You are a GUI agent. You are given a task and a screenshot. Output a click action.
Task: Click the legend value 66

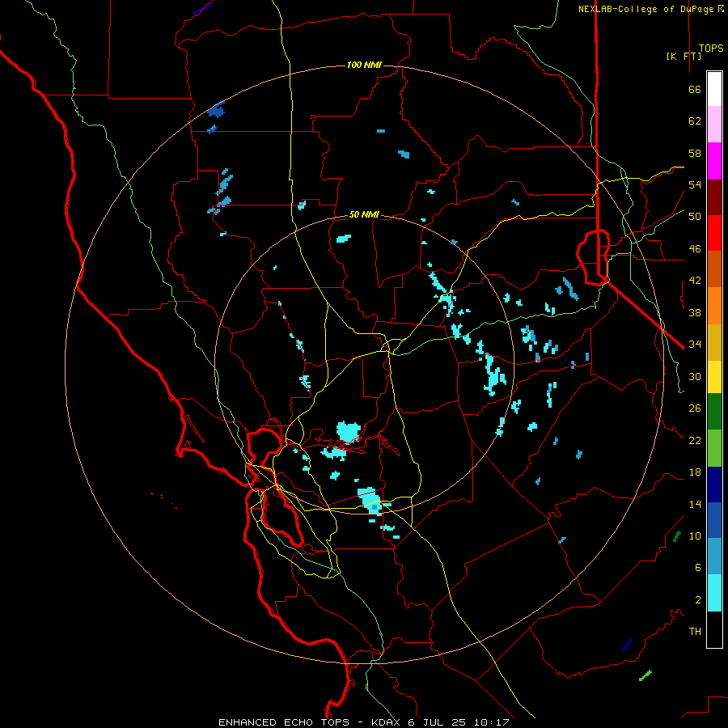[x=695, y=89]
